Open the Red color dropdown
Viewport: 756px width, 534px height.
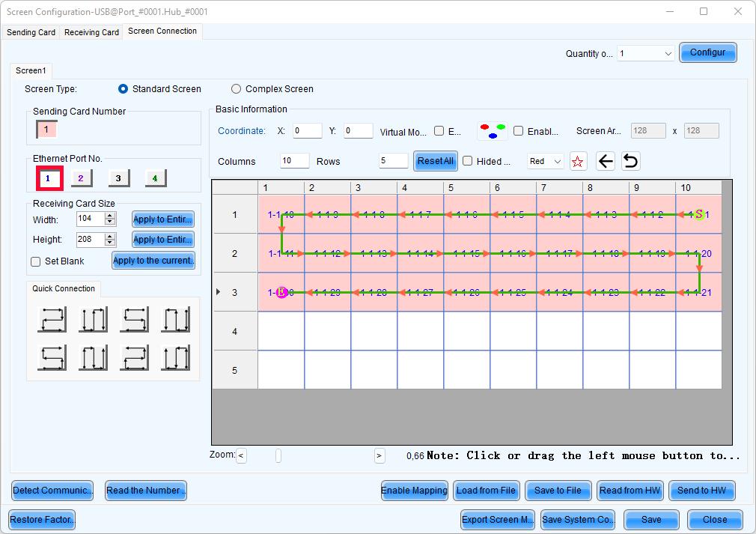pyautogui.click(x=546, y=161)
